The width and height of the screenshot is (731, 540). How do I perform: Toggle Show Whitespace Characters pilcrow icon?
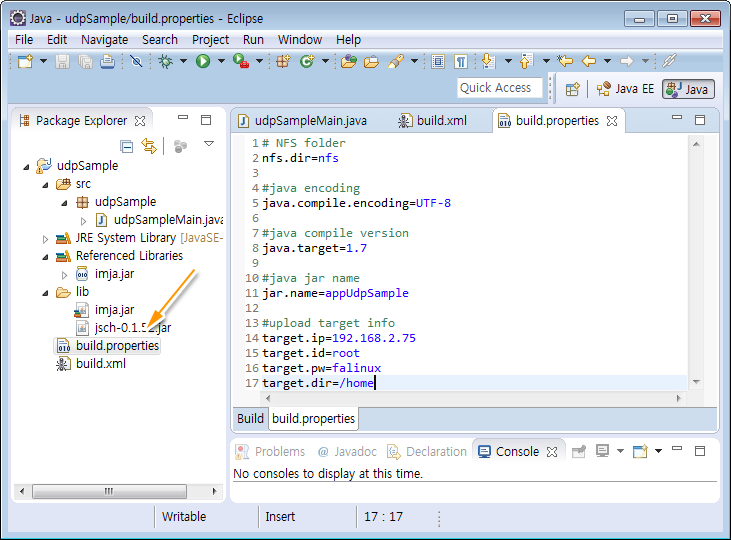coord(461,61)
